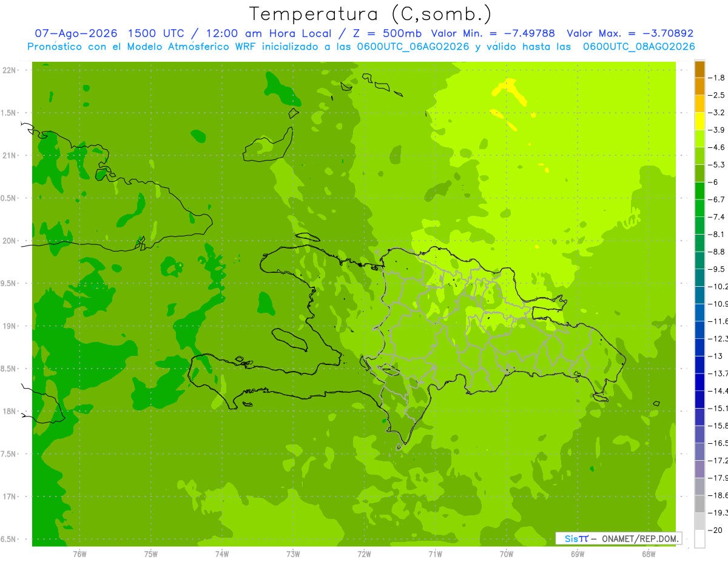Click the '21N' latitude label
Screen dimensions: 728x562
pyautogui.click(x=9, y=156)
